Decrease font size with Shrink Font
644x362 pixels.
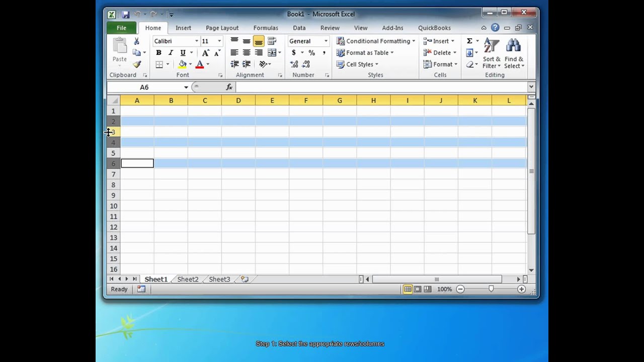pyautogui.click(x=217, y=53)
